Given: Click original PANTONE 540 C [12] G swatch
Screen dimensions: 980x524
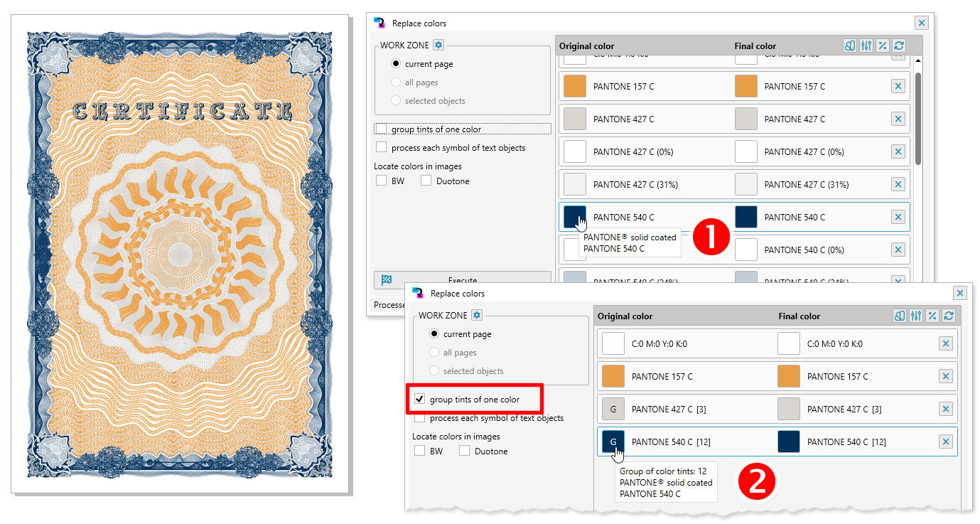Looking at the screenshot, I should click(x=613, y=442).
